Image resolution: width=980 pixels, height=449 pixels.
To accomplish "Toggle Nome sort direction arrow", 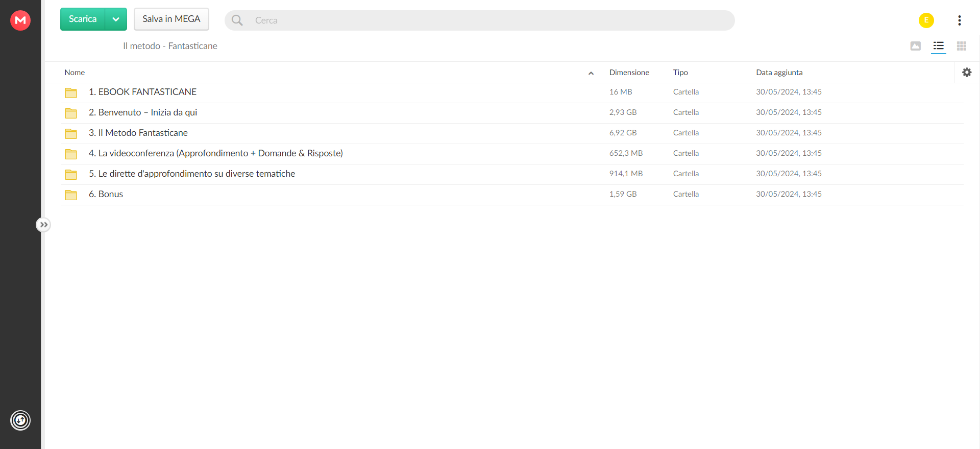I will click(x=591, y=73).
